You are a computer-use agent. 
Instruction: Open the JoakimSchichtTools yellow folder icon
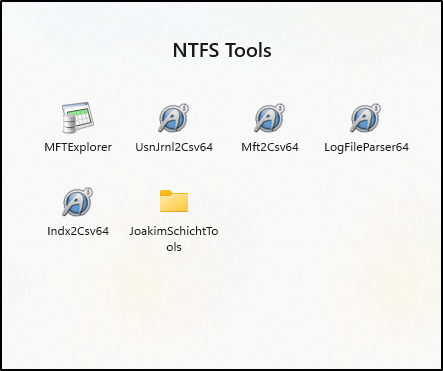(x=174, y=201)
